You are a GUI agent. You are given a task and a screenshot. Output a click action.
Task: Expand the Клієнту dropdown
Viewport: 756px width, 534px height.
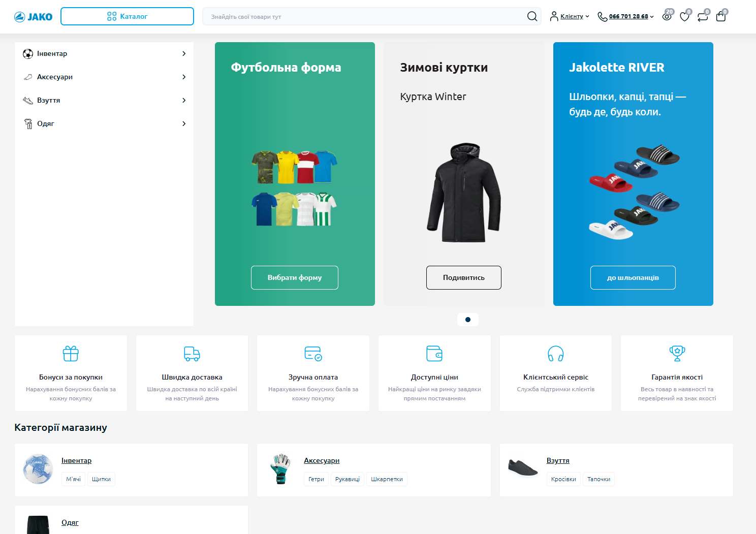coord(570,16)
